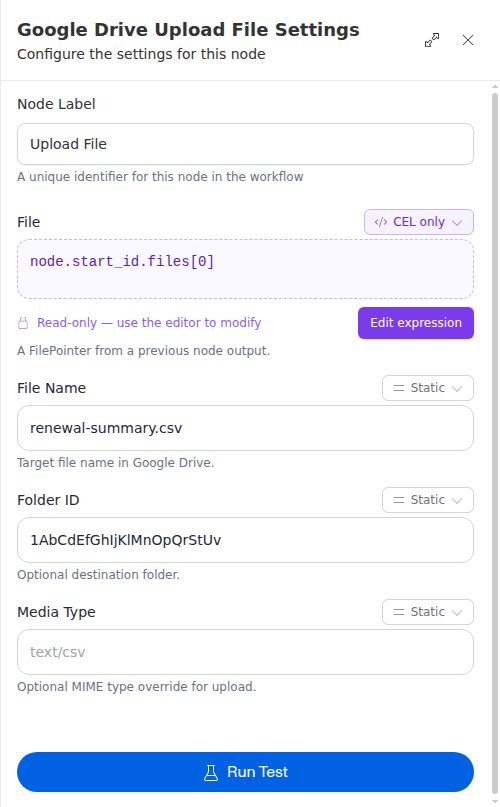The height and width of the screenshot is (807, 500).
Task: Click the flask icon in Run Test button
Action: coord(211,772)
